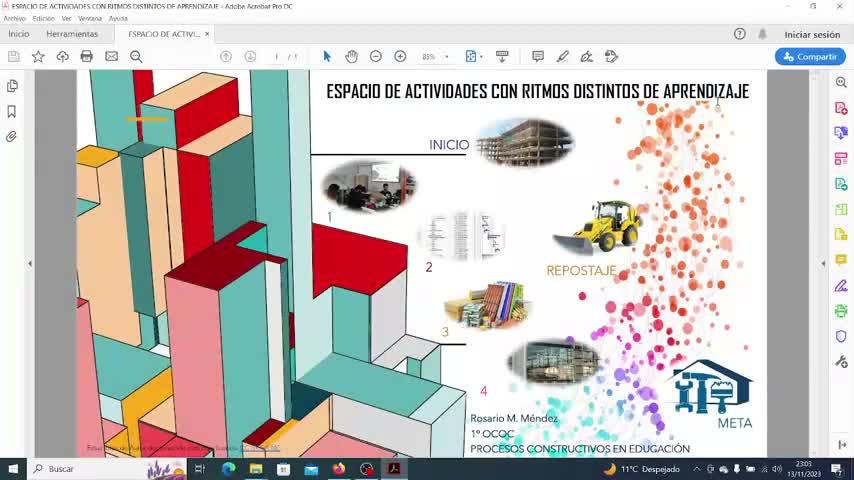Select the highlight text pen tool
This screenshot has height=480, width=854.
(562, 57)
